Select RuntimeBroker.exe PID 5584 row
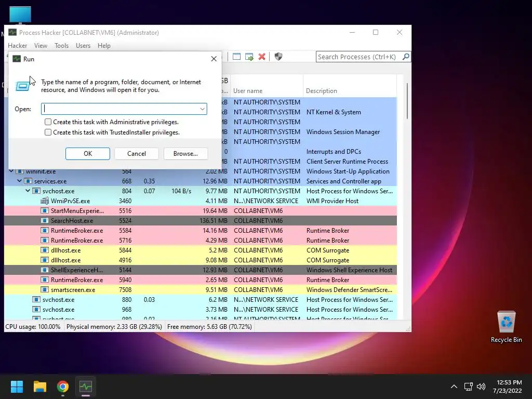 tap(201, 230)
